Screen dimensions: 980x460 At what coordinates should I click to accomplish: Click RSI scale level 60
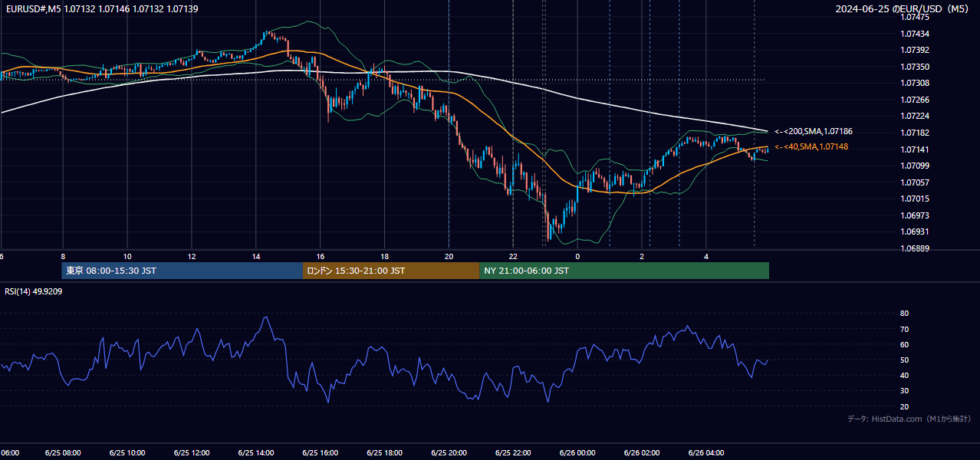[904, 344]
